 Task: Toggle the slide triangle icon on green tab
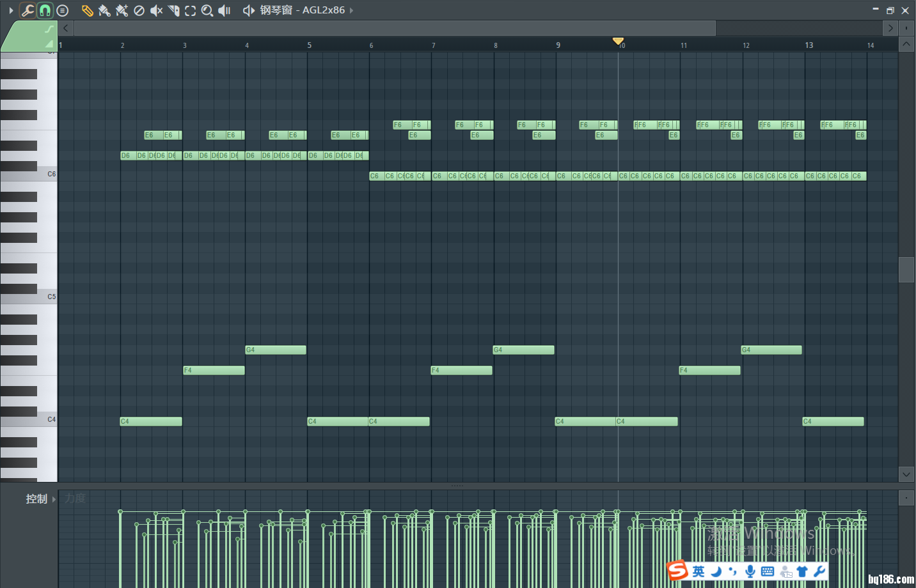49,44
